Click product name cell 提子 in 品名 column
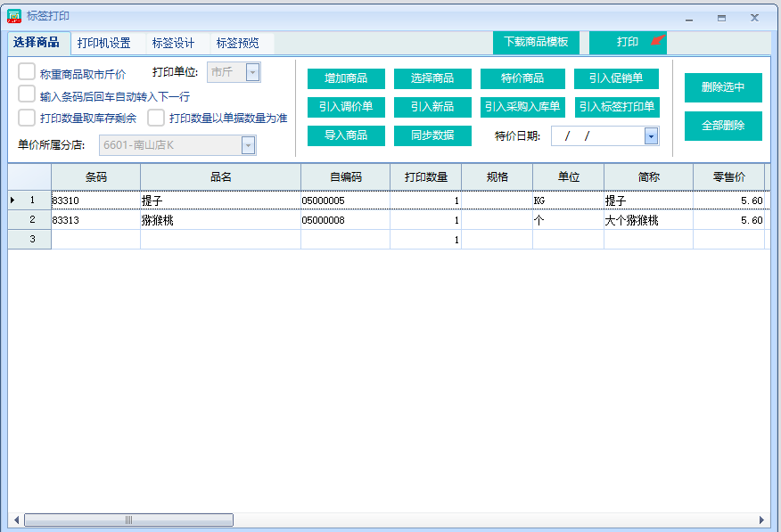The width and height of the screenshot is (781, 532). point(220,201)
